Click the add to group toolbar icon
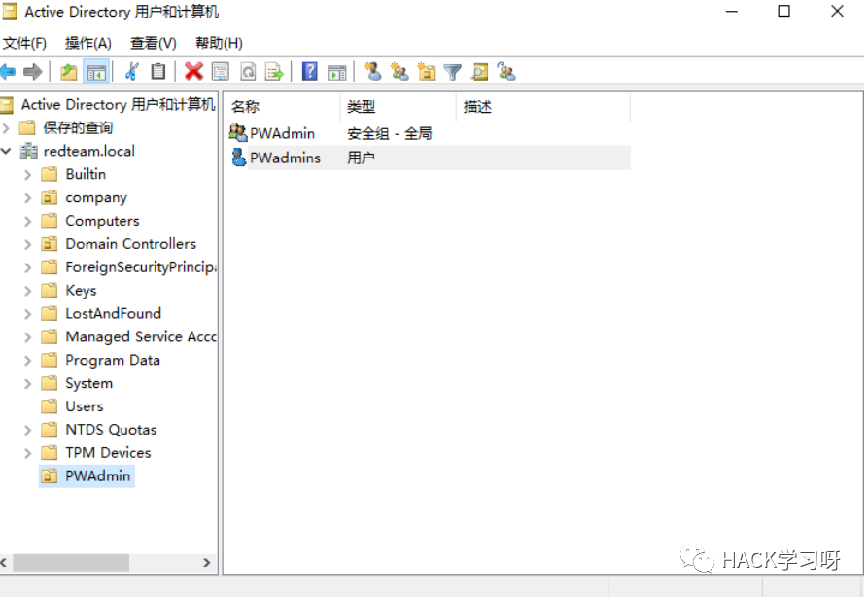Screen dimensions: 868x598 (x=506, y=71)
